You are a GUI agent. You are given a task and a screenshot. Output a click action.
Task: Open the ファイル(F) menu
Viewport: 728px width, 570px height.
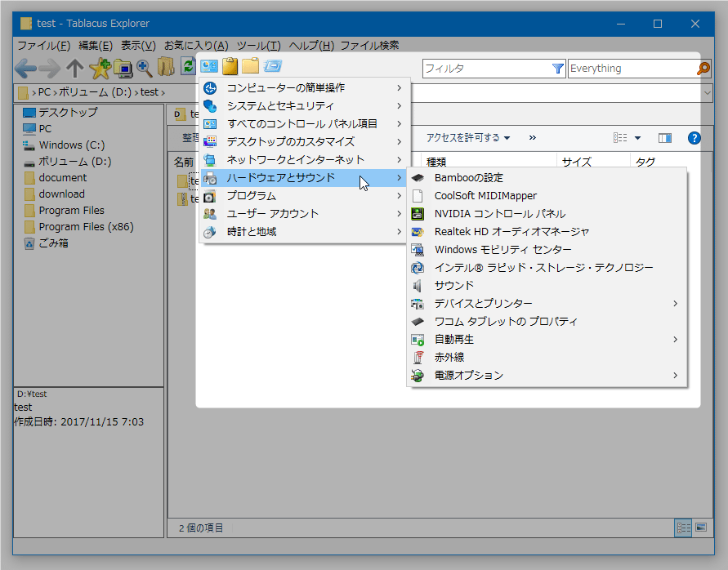[43, 46]
